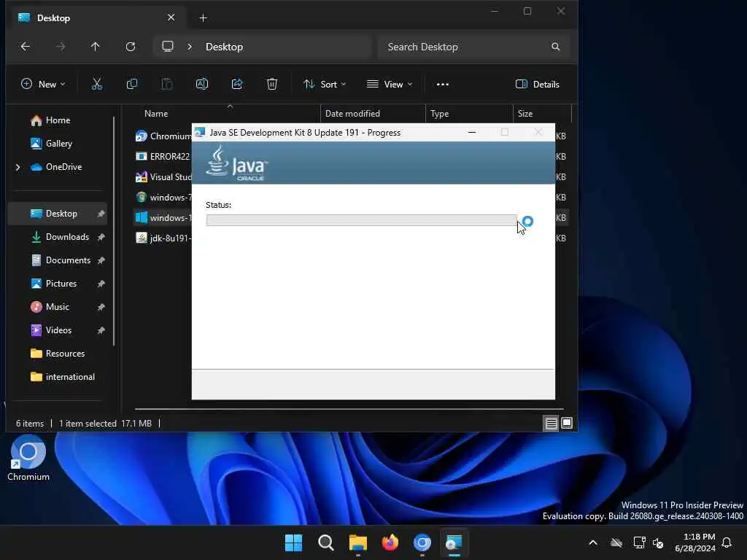Image resolution: width=747 pixels, height=560 pixels.
Task: Click the search magnifier icon in Explorer
Action: point(555,47)
